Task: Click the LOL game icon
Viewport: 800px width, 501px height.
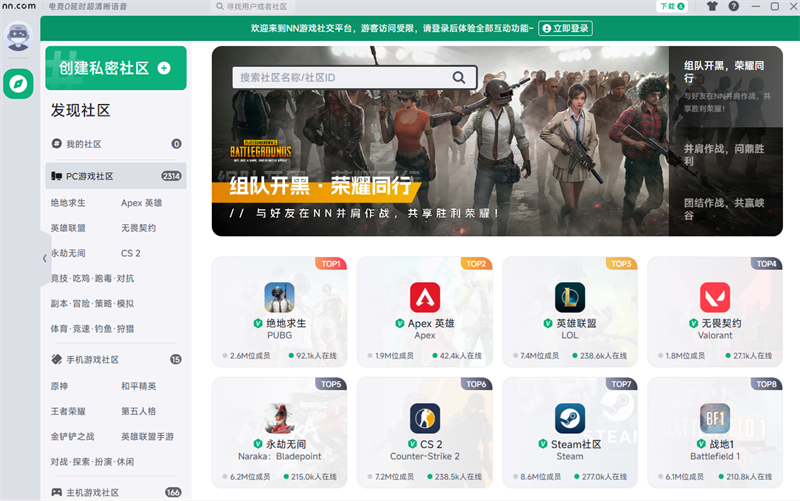Action: tap(570, 297)
